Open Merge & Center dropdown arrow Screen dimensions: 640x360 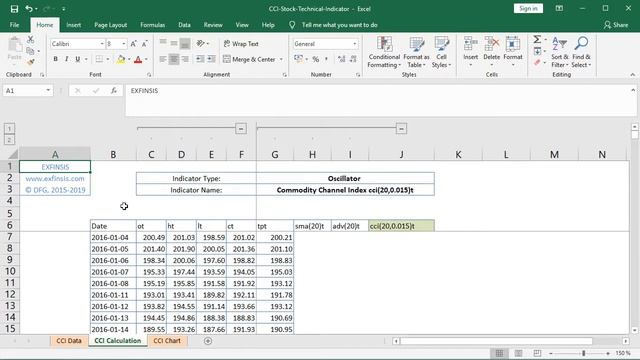281,60
